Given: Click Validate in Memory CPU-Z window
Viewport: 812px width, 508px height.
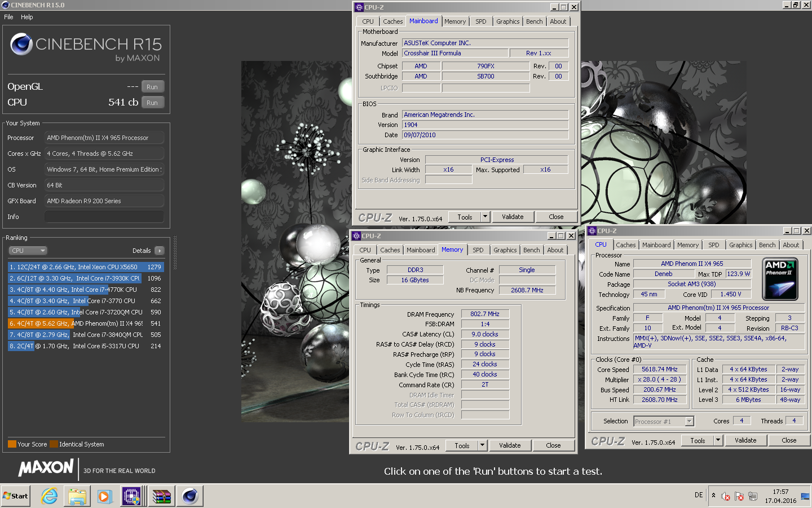Looking at the screenshot, I should click(x=510, y=445).
